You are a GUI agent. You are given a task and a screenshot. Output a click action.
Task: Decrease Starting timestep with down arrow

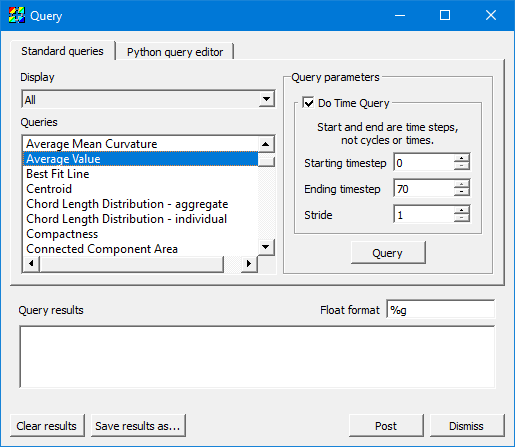462,166
